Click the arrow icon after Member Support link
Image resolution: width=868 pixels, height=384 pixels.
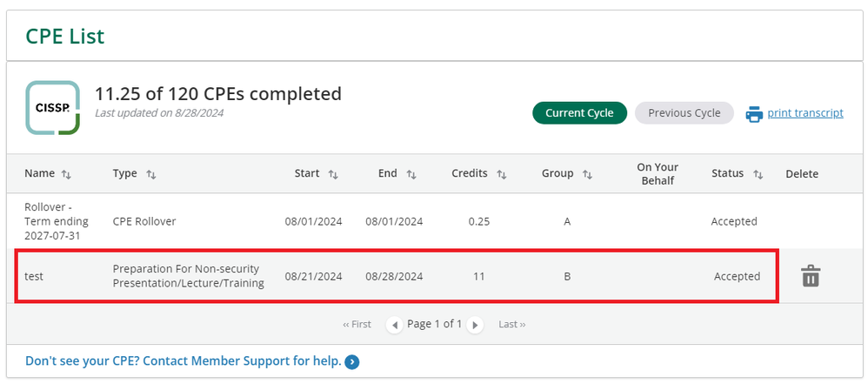[352, 361]
